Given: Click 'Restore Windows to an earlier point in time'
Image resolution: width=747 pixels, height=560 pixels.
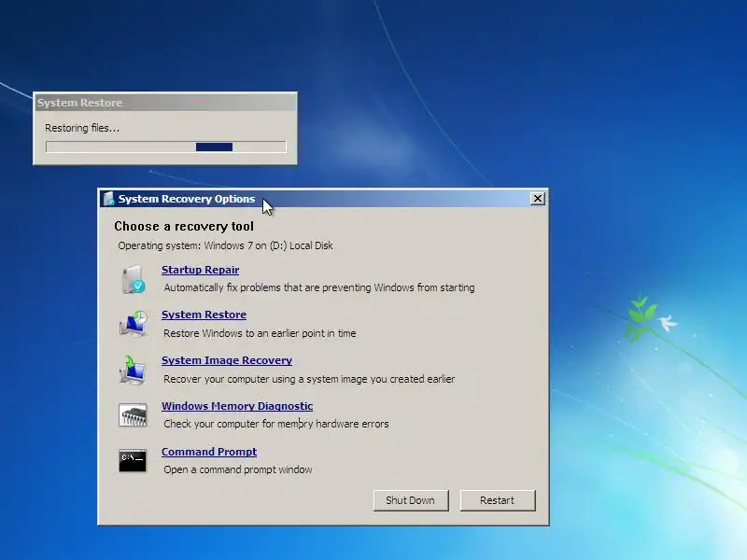Looking at the screenshot, I should coord(260,333).
